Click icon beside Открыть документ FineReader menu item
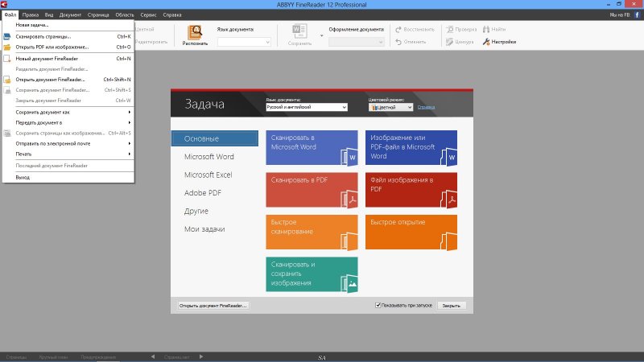The height and width of the screenshot is (362, 644). coord(7,80)
